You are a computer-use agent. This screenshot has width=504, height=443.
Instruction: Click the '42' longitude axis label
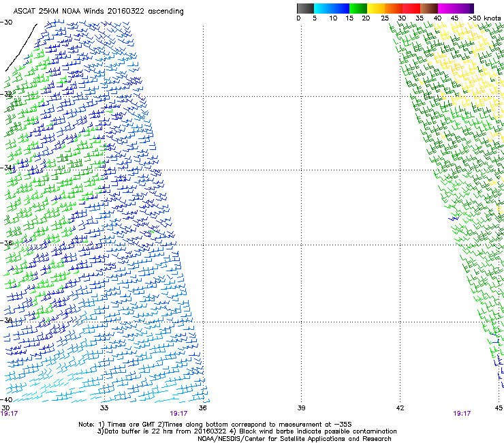coord(400,408)
